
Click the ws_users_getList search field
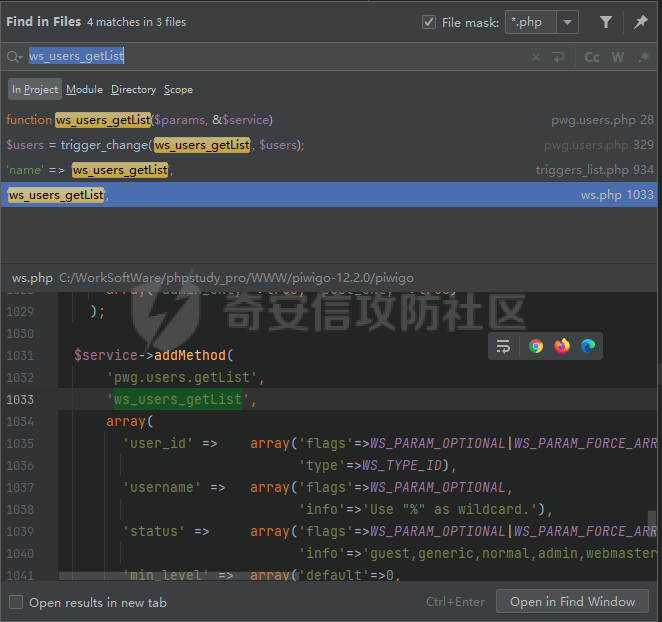pos(270,57)
